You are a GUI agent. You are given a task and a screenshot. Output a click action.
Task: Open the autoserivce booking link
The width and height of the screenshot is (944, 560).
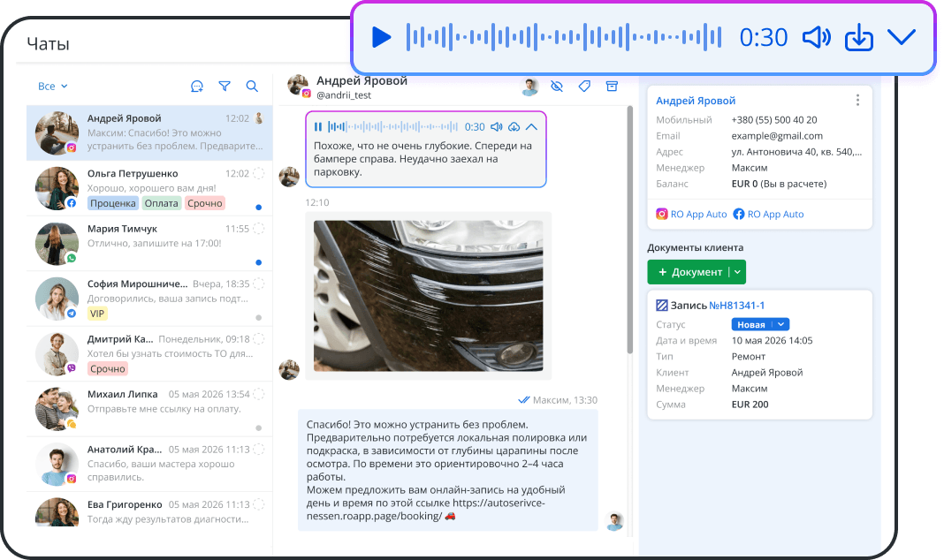point(426,510)
